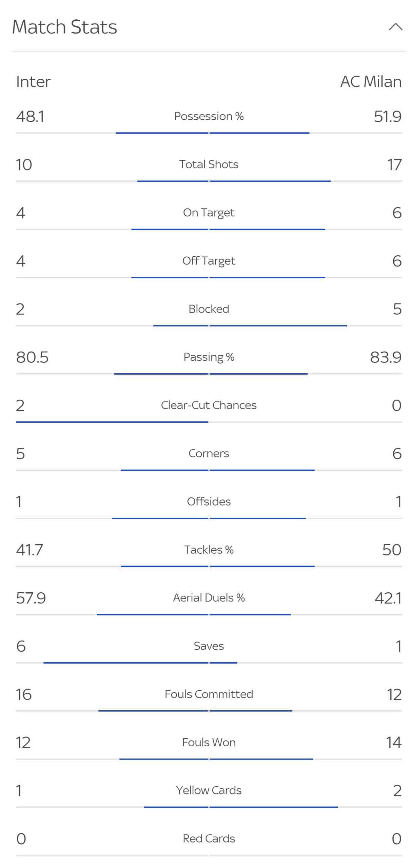Click the Blocked stat label
Screen dimensions: 413x868
pos(209,309)
